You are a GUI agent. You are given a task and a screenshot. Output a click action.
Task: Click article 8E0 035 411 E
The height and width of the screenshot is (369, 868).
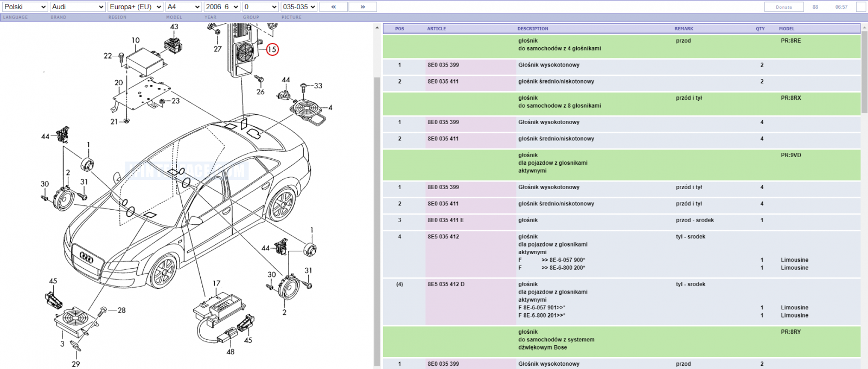click(445, 221)
